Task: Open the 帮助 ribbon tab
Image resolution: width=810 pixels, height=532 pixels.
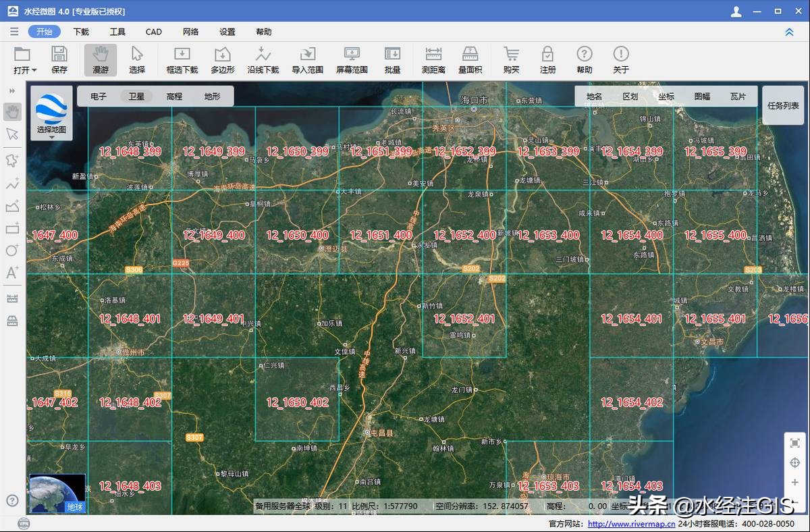Action: pos(264,32)
